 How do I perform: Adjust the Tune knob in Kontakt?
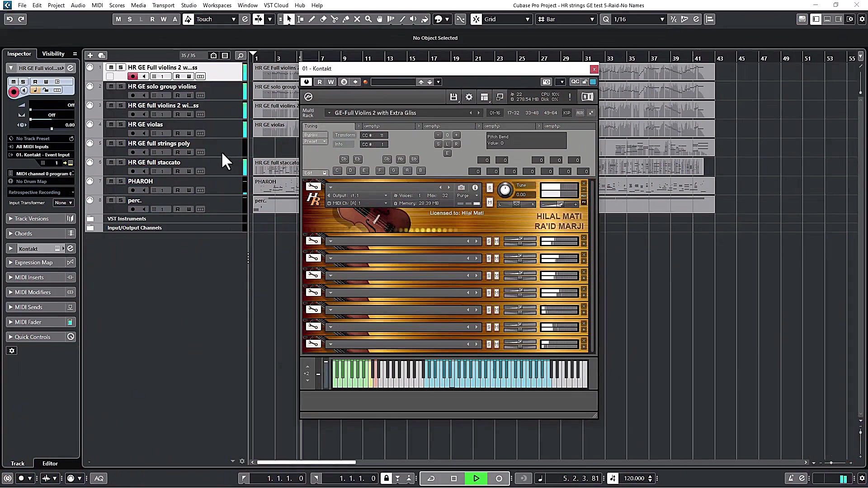[505, 190]
